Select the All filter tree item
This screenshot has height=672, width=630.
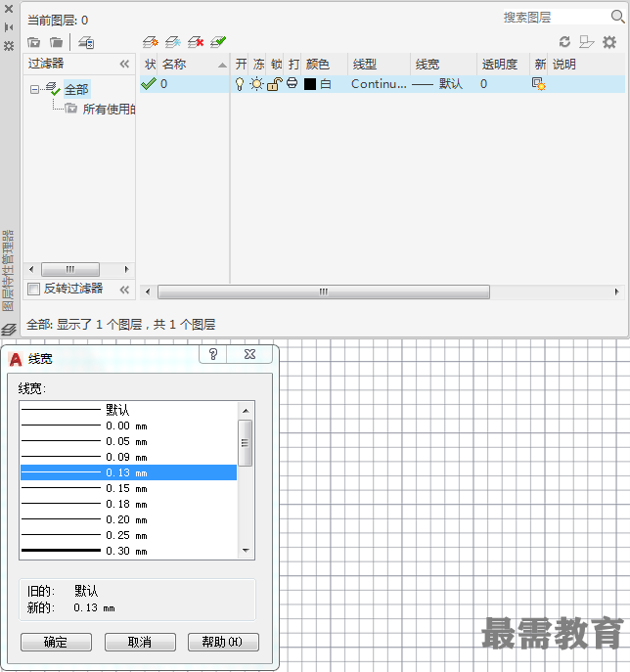[x=76, y=90]
